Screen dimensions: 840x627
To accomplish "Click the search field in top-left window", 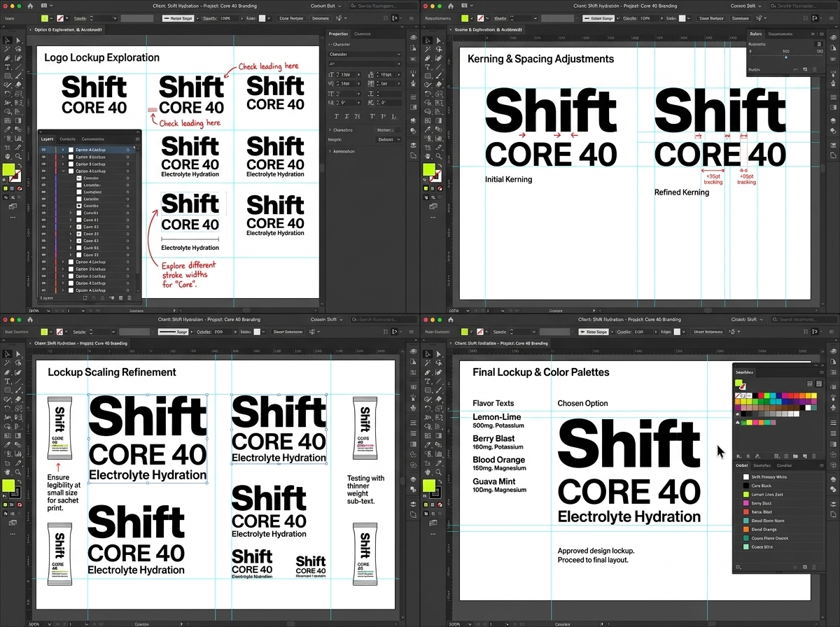I will pyautogui.click(x=383, y=6).
